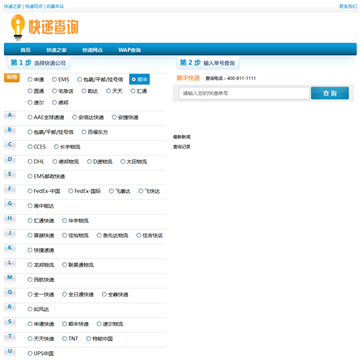Open 快递之家 in blue navigation bar

(56, 50)
